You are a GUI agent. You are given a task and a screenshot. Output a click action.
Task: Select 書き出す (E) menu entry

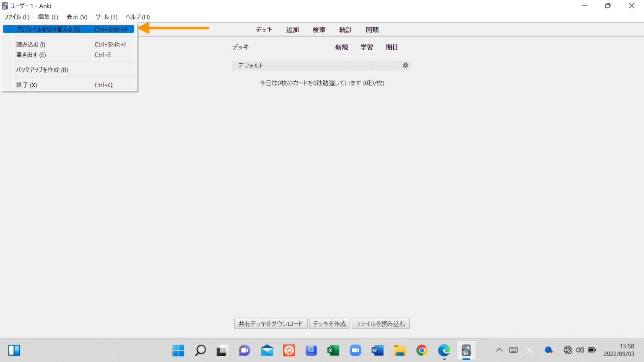(x=31, y=55)
